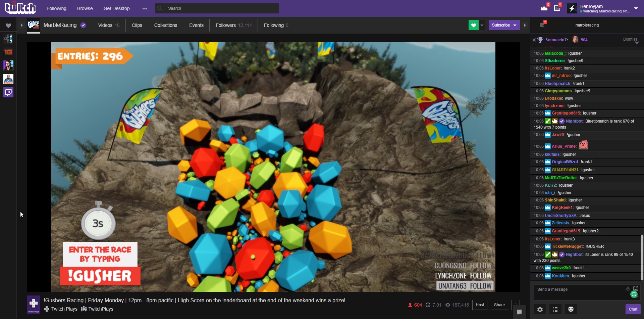Open the Twitch channel in sidebar
Screen dimensions: 644x319
[8, 92]
